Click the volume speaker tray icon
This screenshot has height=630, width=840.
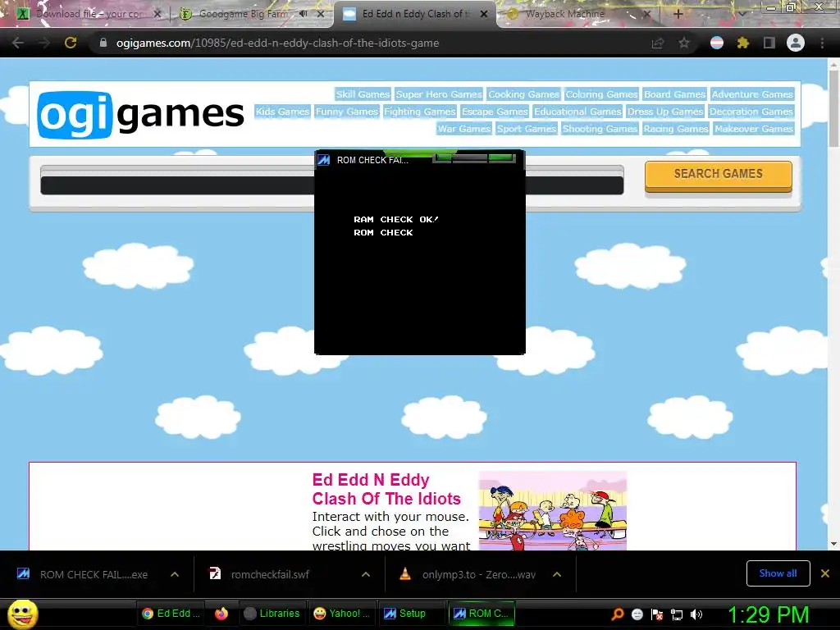pos(696,614)
